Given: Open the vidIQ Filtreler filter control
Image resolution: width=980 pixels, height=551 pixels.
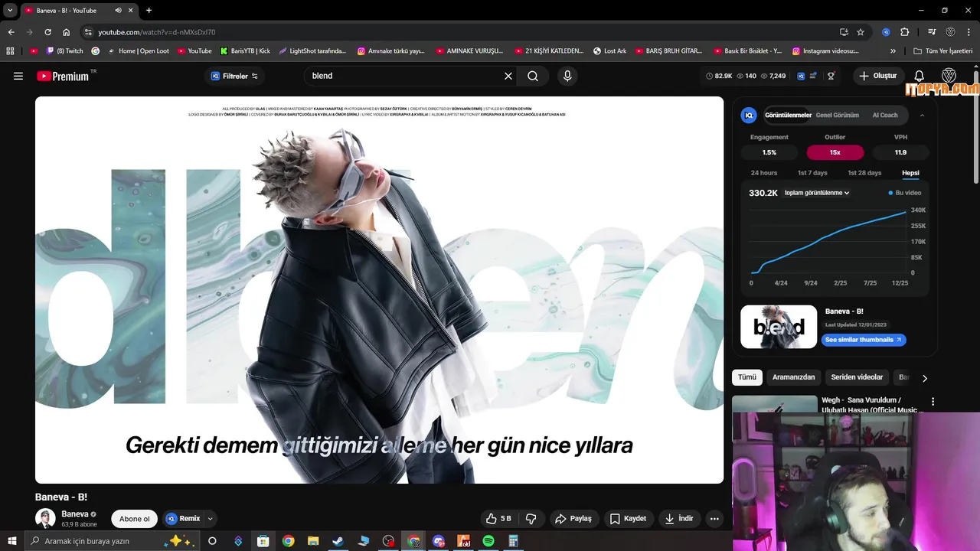Looking at the screenshot, I should (x=234, y=76).
